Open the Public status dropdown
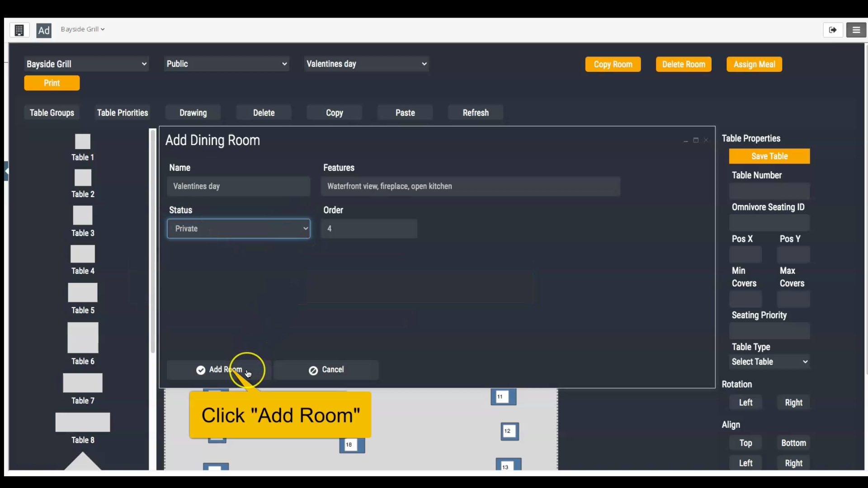 point(226,64)
